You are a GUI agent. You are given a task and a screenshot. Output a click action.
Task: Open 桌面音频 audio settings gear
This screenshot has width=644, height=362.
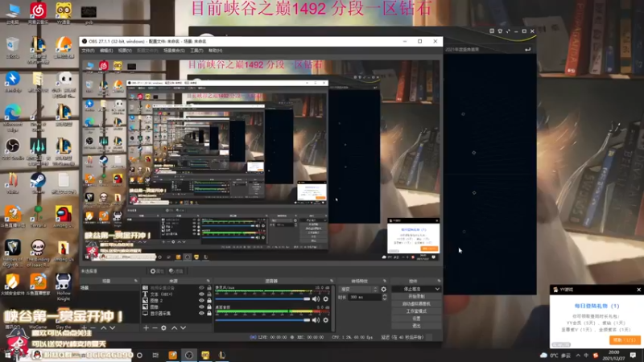pos(326,319)
